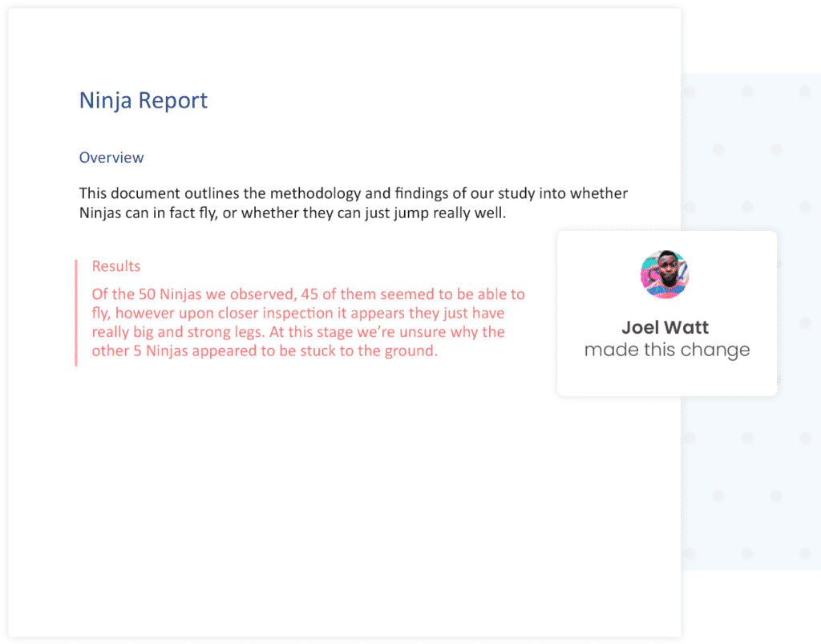Image resolution: width=821 pixels, height=644 pixels.
Task: Click the Ninja Report document title
Action: [x=143, y=99]
